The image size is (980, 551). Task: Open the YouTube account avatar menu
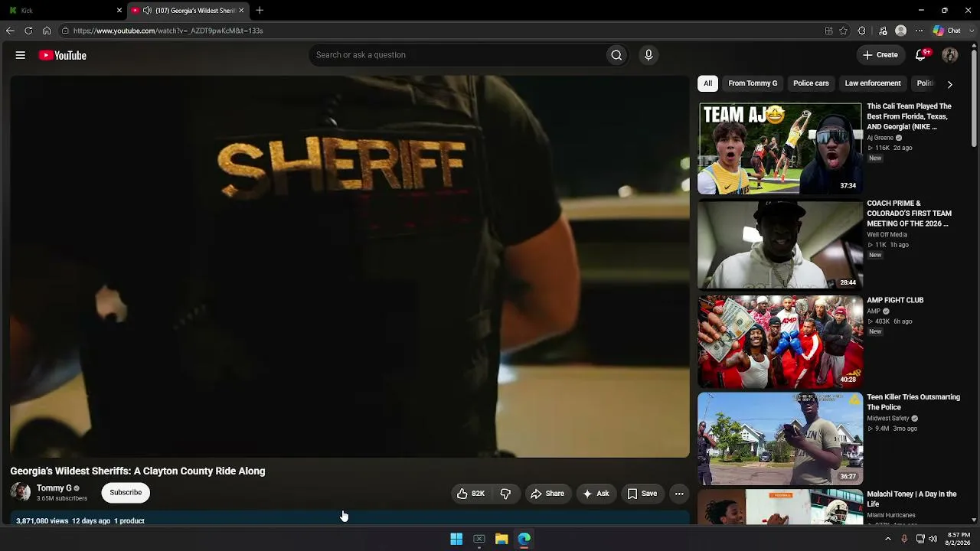point(950,55)
